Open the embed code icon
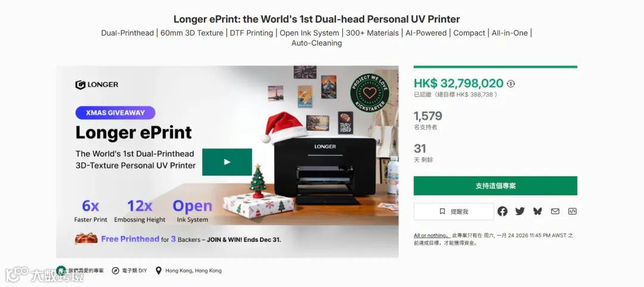This screenshot has width=644, height=287. pyautogui.click(x=572, y=211)
